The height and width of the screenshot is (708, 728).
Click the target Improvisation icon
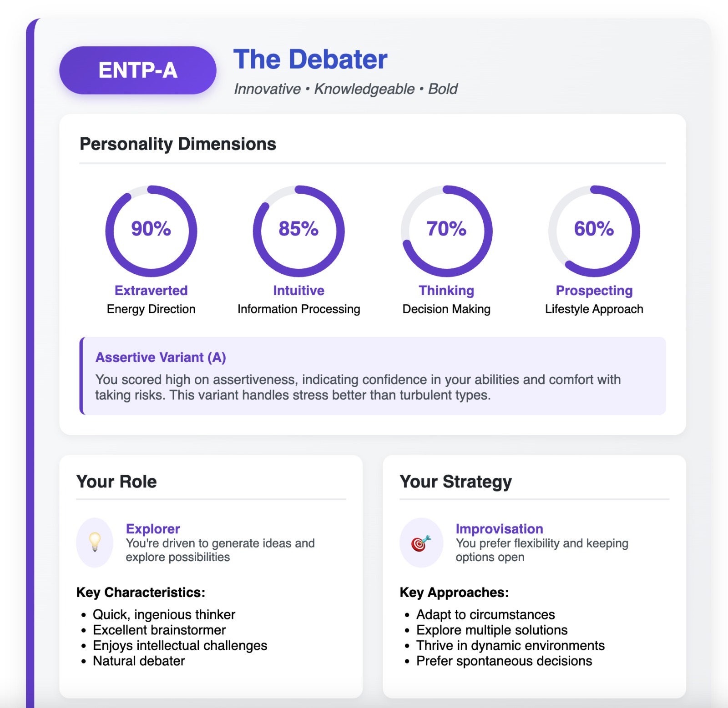(x=421, y=542)
